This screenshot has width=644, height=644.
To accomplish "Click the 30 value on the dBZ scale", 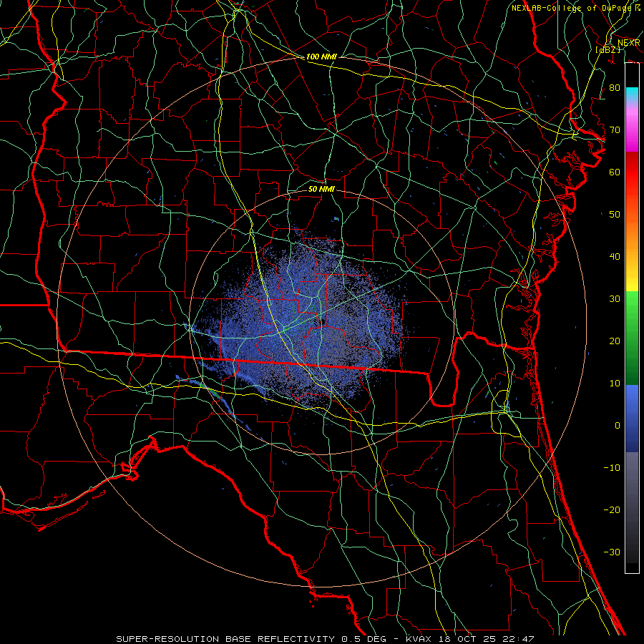I will (x=615, y=299).
